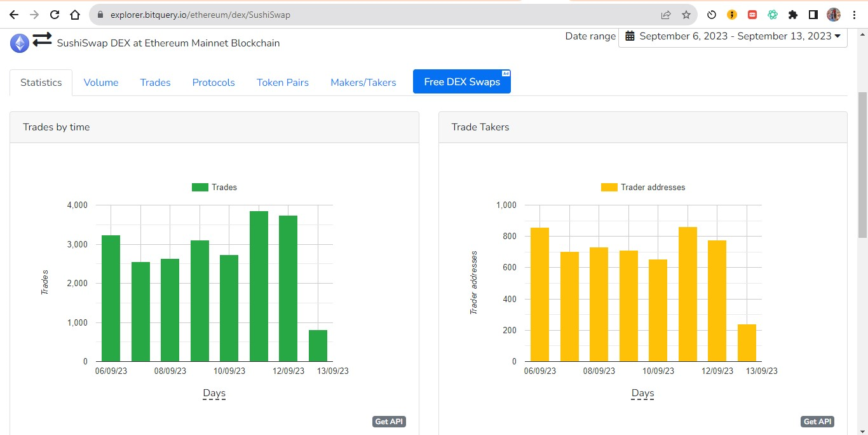Open the Token Pairs tab
The width and height of the screenshot is (868, 435).
pos(283,83)
